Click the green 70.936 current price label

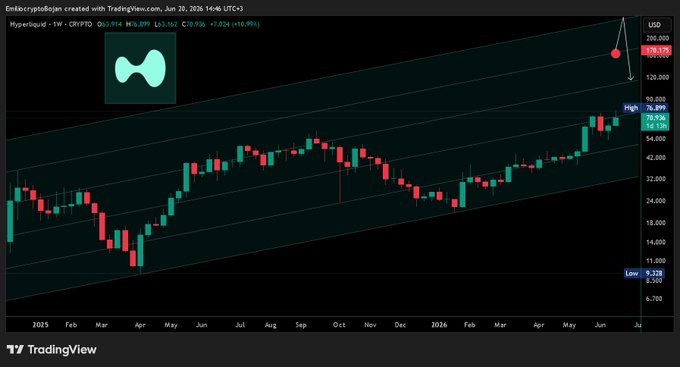pos(655,122)
